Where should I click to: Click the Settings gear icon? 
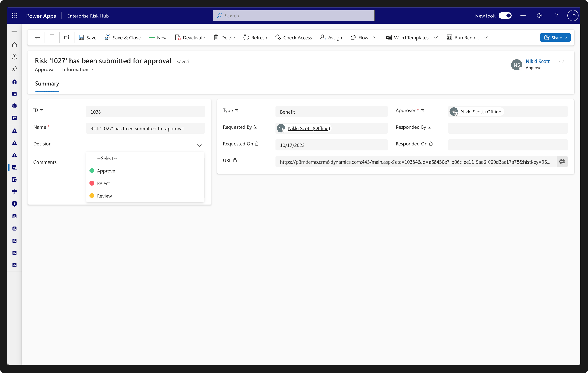pos(539,16)
